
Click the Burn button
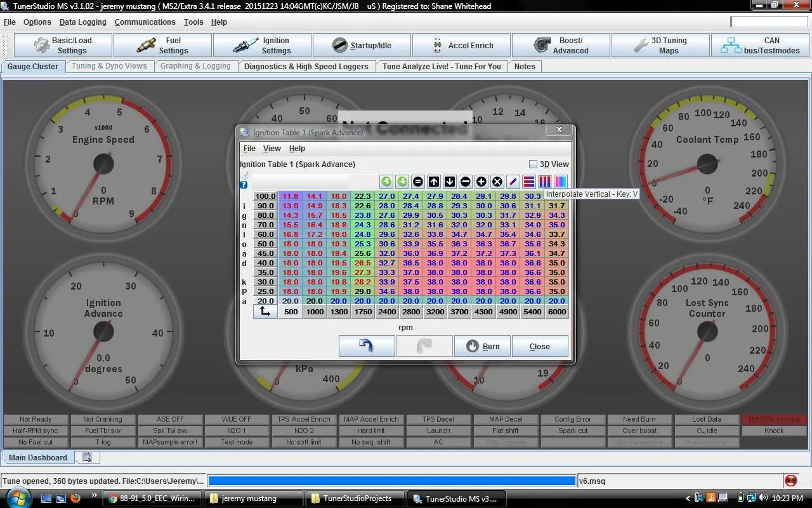pyautogui.click(x=482, y=346)
